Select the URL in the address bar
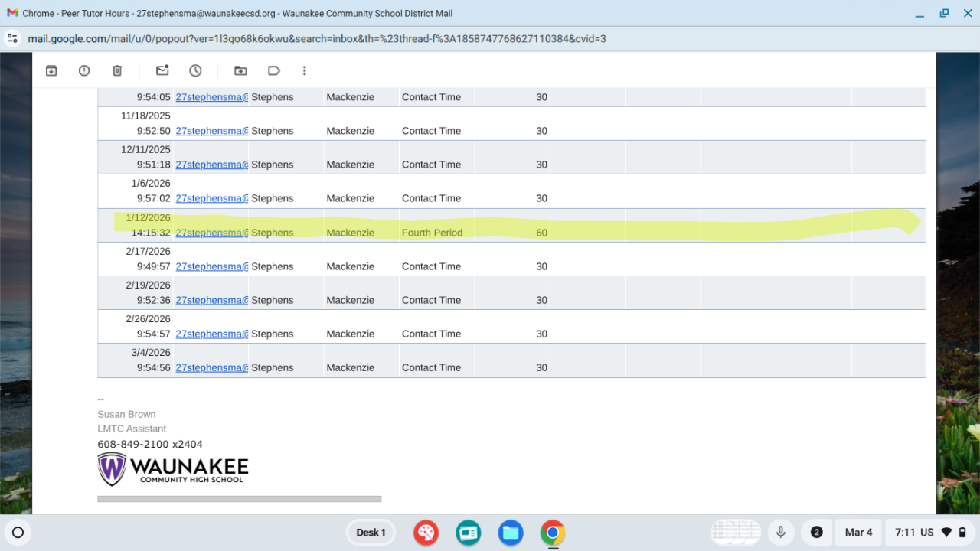The height and width of the screenshot is (551, 980). 316,38
